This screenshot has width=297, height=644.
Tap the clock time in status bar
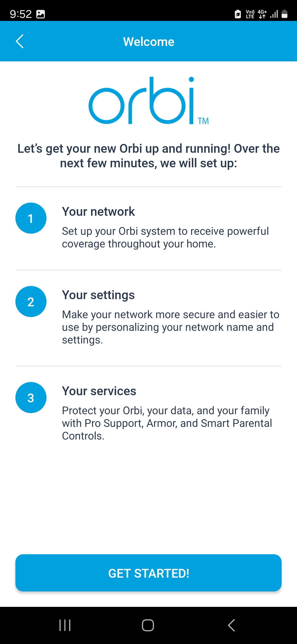21,14
